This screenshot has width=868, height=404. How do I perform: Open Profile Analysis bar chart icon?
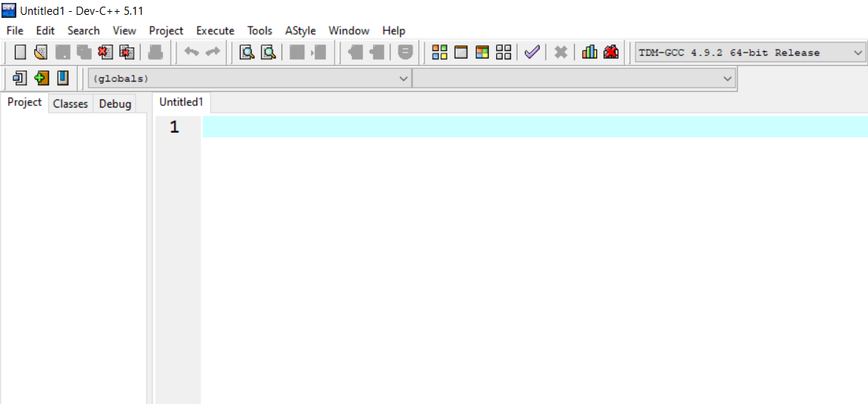pos(590,52)
